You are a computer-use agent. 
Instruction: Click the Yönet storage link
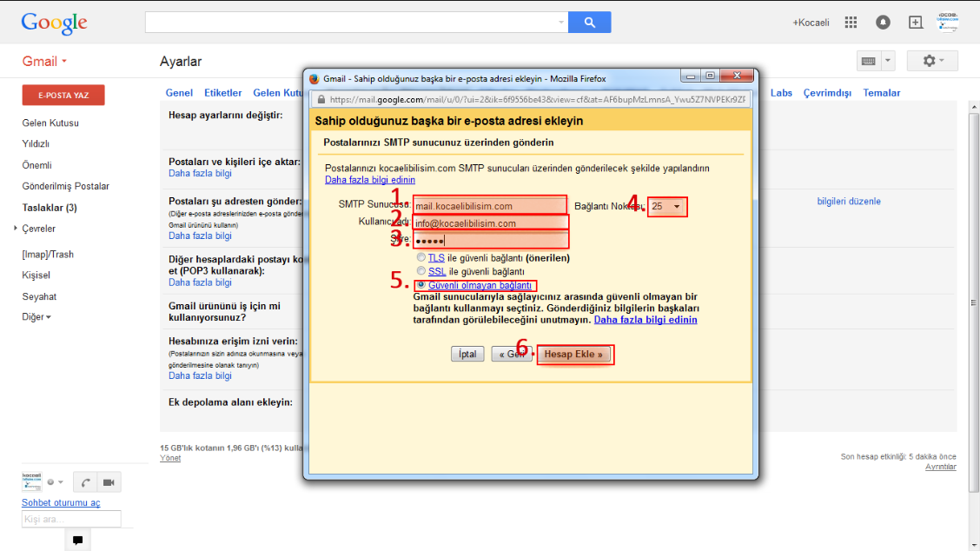(x=170, y=458)
